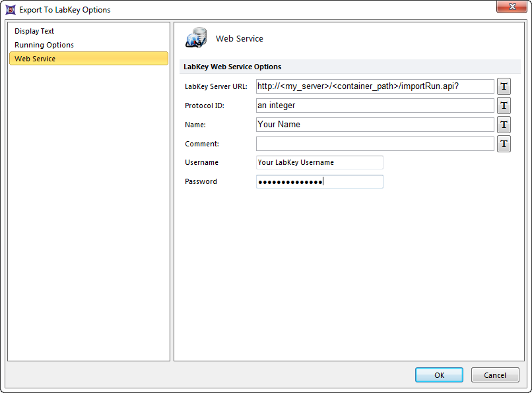Select the highlighted Web Service category

[x=88, y=59]
